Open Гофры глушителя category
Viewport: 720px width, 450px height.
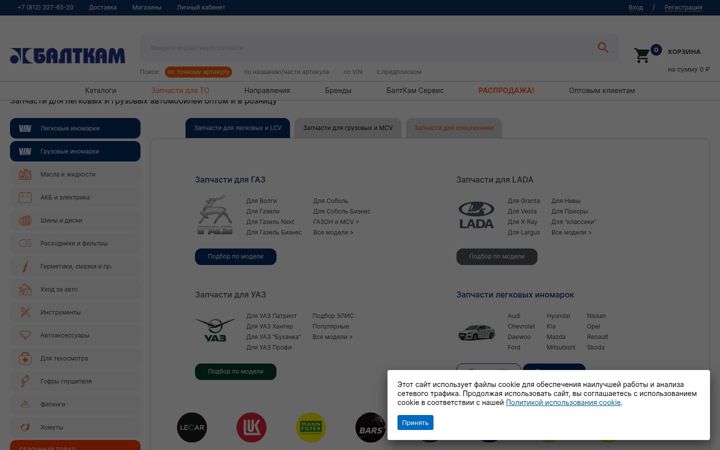75,381
